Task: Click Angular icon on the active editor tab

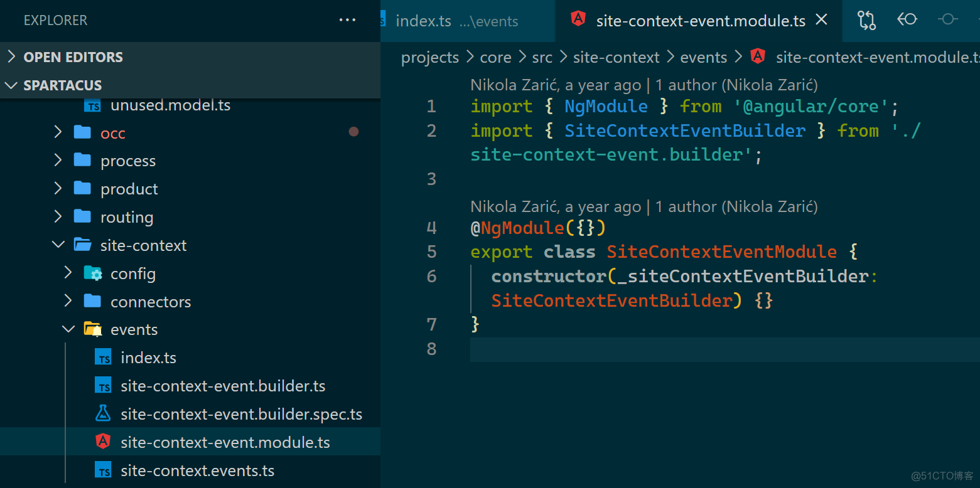Action: [578, 19]
